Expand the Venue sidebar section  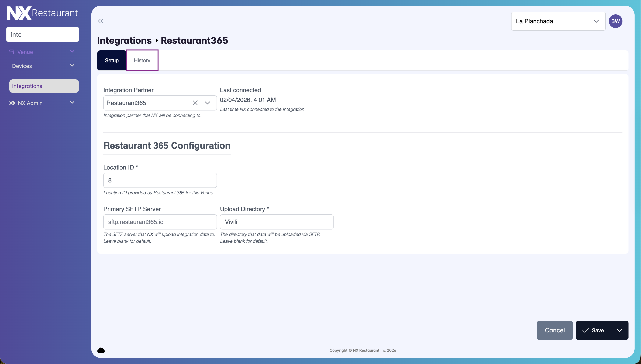point(72,51)
